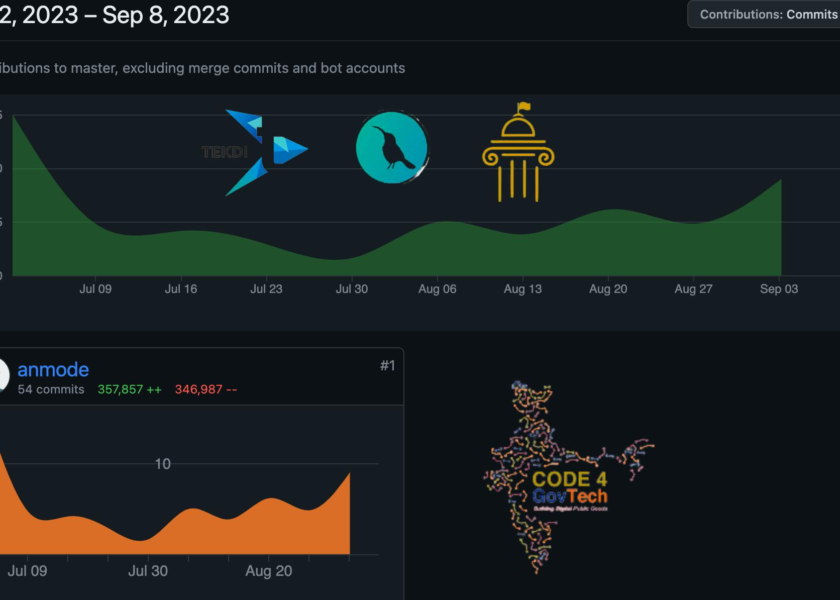Viewport: 840px width, 600px height.
Task: Click the Sep 03 marker on green chart axis
Action: coord(778,289)
